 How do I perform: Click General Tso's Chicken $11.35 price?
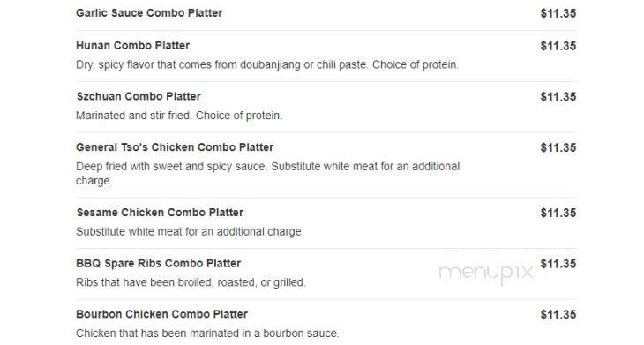[558, 147]
